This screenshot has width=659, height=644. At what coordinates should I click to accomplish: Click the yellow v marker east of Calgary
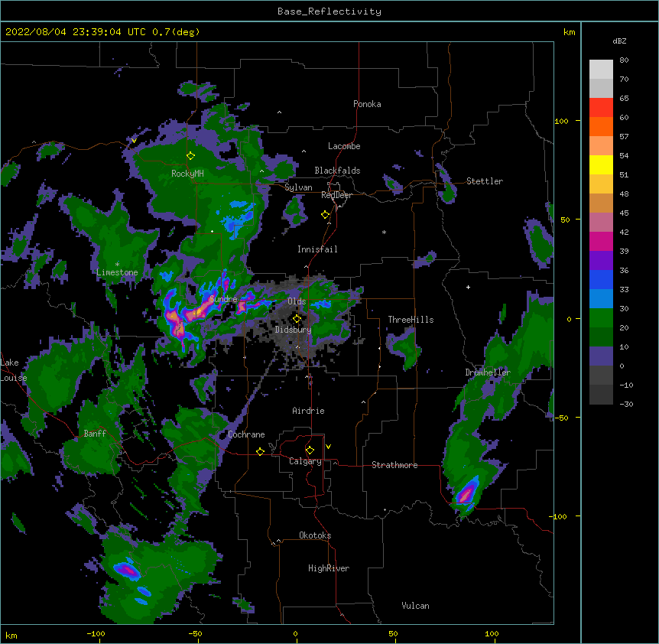(328, 447)
